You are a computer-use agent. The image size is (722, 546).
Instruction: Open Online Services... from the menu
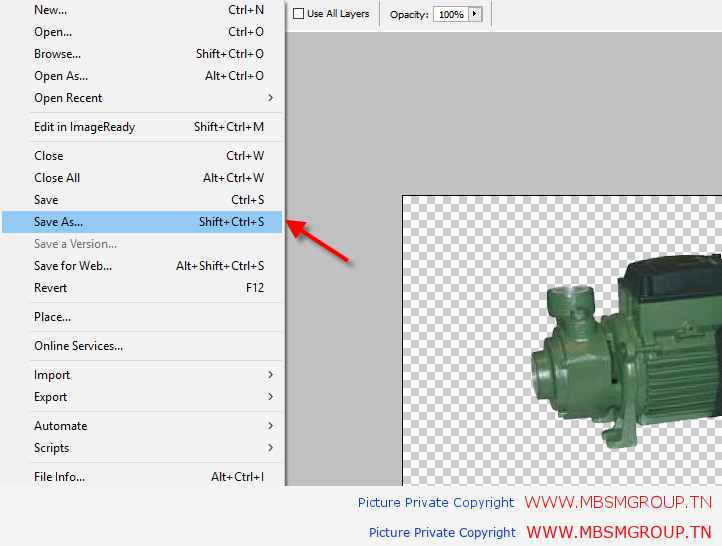[142, 346]
